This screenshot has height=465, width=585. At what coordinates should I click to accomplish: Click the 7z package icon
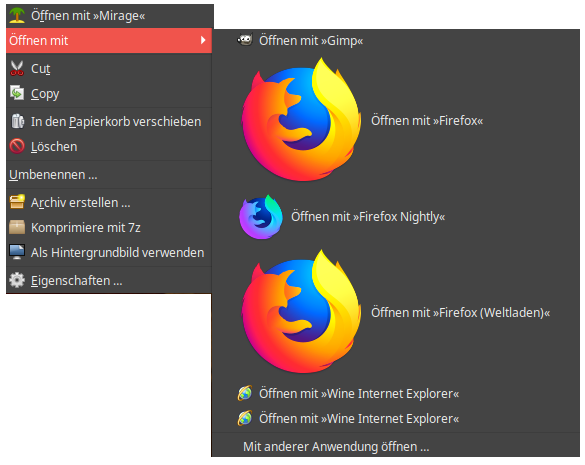coord(17,227)
